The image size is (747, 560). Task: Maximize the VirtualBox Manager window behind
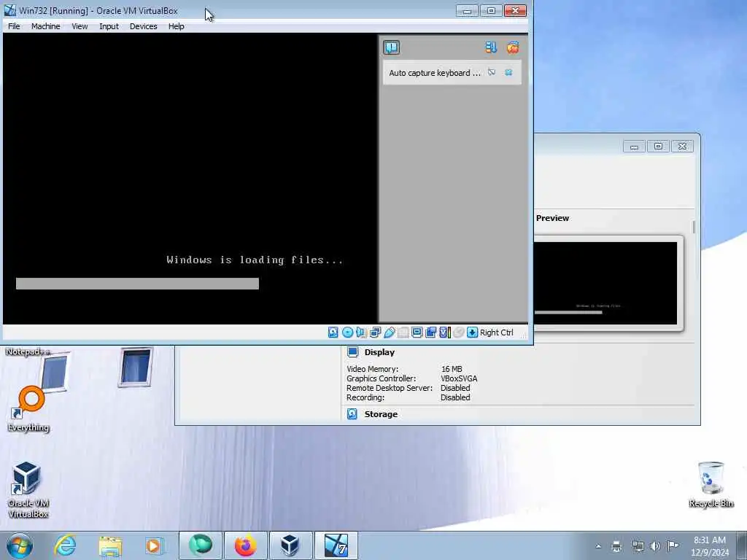point(658,146)
